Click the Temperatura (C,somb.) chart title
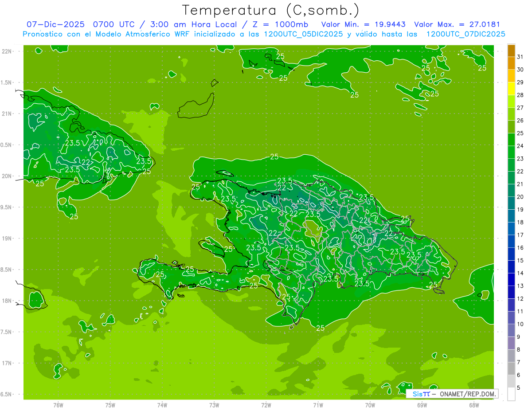The image size is (532, 411). (x=271, y=10)
